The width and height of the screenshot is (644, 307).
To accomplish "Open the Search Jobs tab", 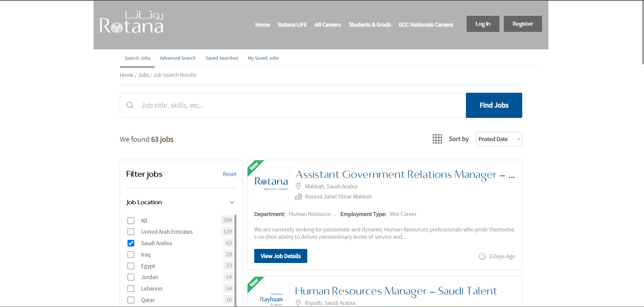I will coord(138,58).
